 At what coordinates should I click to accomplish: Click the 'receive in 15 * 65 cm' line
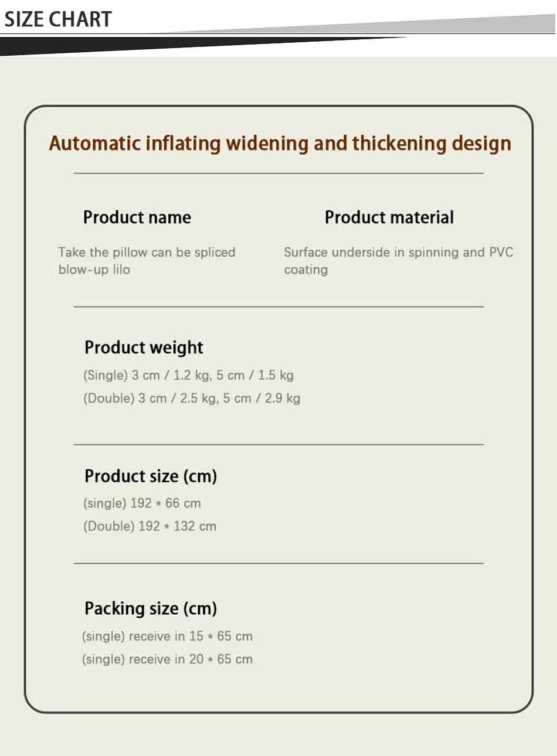click(x=167, y=636)
